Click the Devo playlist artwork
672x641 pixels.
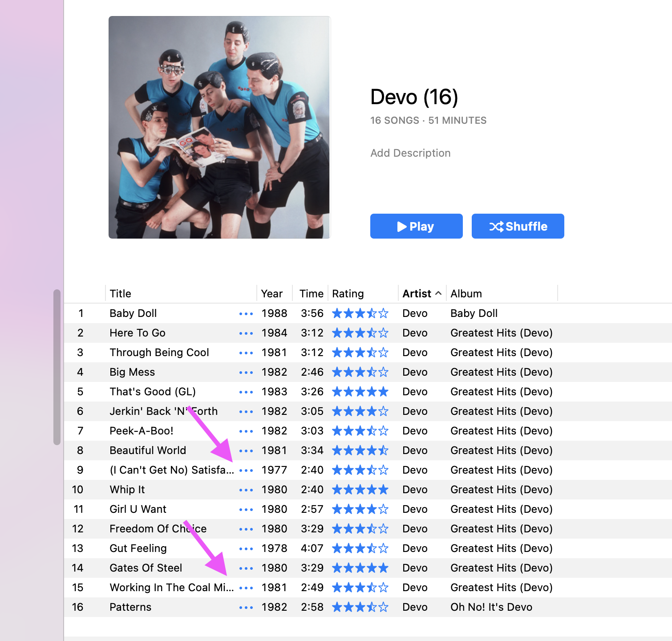[219, 127]
